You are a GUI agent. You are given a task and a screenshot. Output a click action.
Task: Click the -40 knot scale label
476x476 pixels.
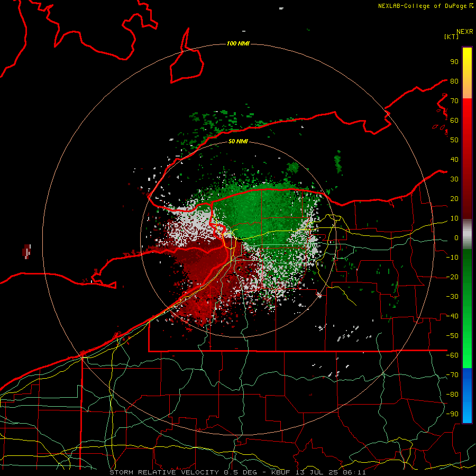pyautogui.click(x=452, y=316)
